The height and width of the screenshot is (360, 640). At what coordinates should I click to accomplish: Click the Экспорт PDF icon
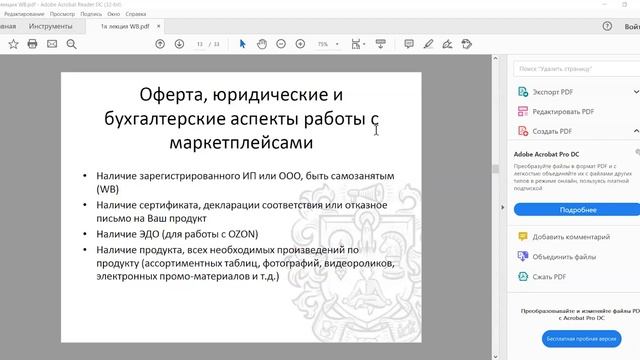(x=523, y=92)
